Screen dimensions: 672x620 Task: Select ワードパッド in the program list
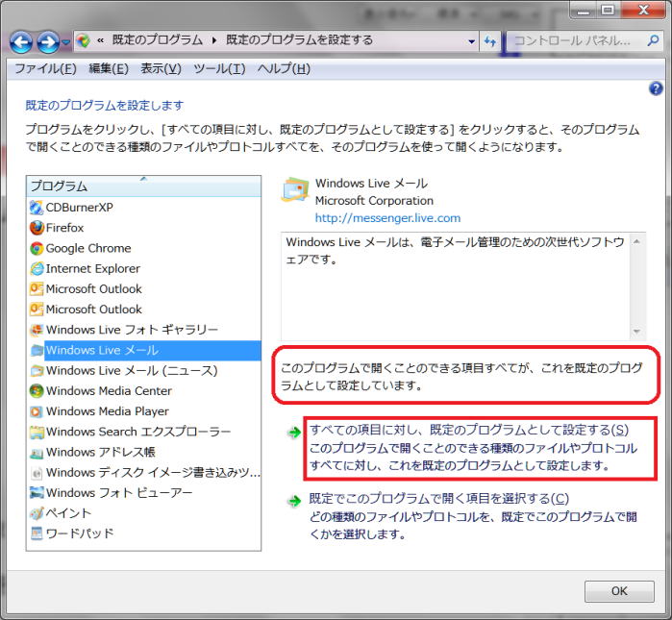80,533
